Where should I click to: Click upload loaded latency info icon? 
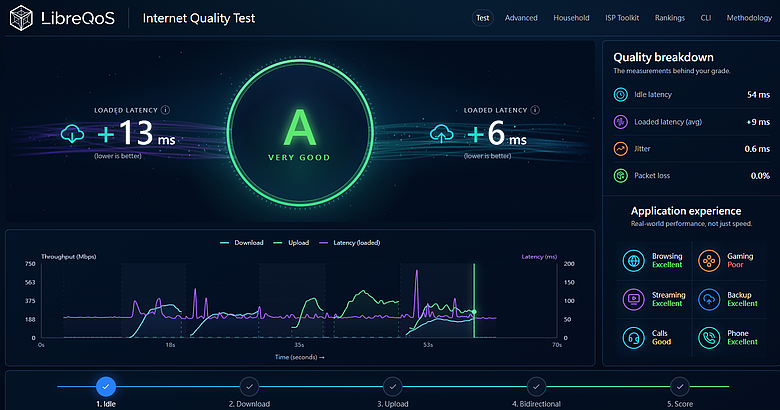coord(535,110)
